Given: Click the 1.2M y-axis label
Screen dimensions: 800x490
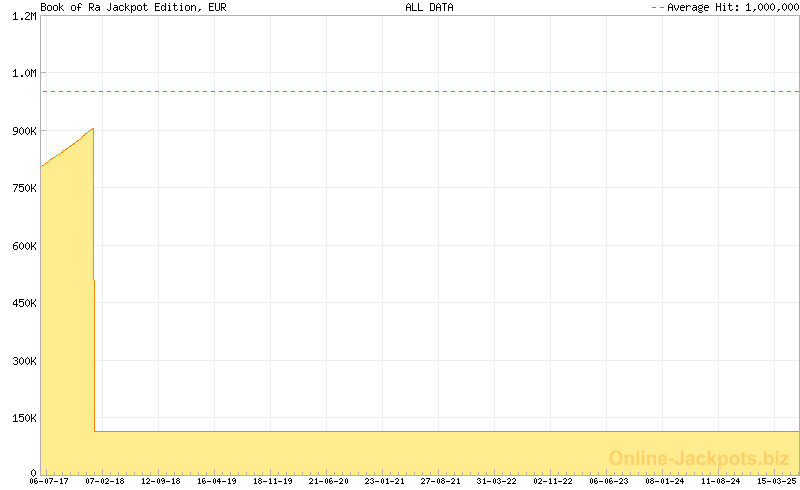Looking at the screenshot, I should pos(23,17).
